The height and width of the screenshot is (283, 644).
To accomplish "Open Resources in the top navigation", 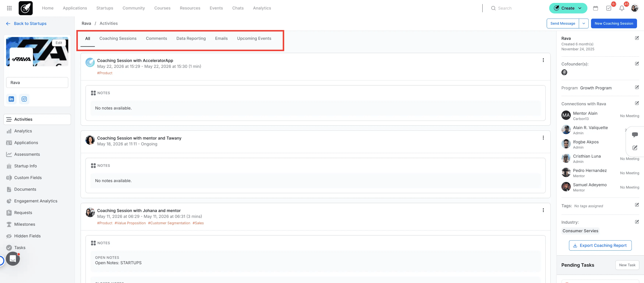I will pos(190,8).
